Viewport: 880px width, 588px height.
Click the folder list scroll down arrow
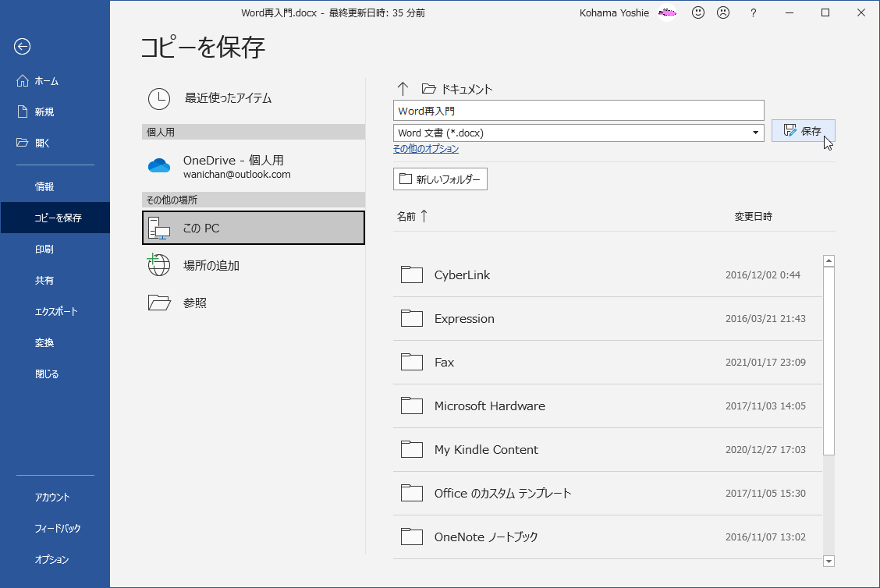[829, 561]
